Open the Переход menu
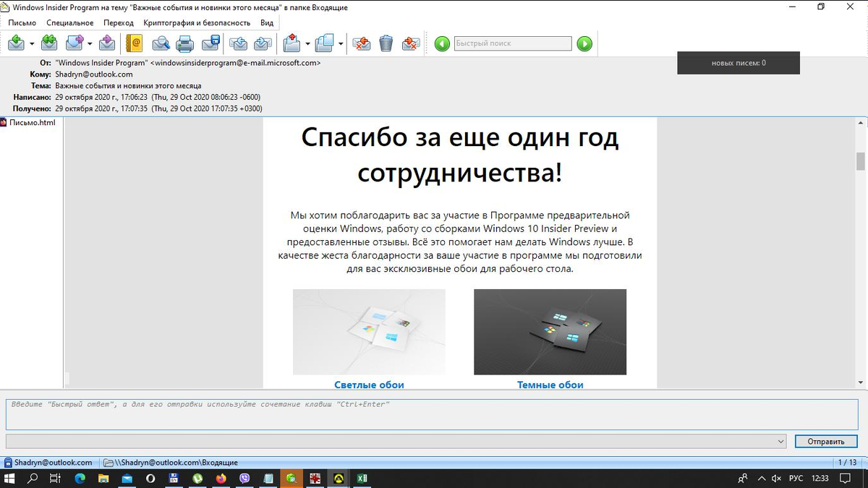This screenshot has width=868, height=488. tap(119, 22)
